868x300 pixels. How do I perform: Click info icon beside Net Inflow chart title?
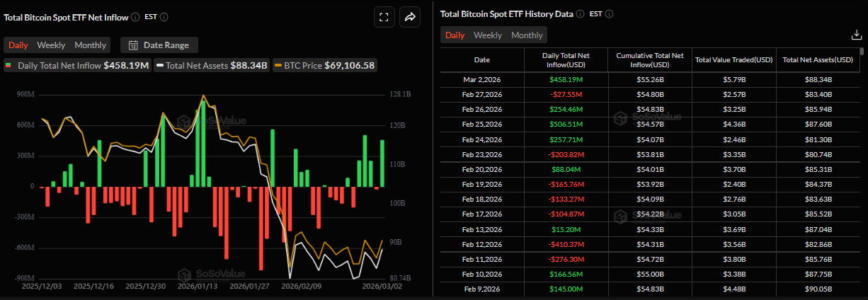[x=135, y=16]
